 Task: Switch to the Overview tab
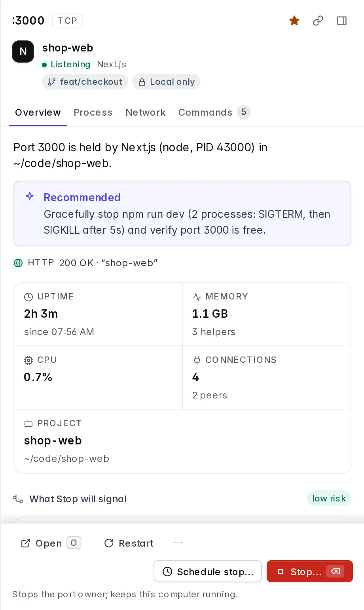click(38, 112)
